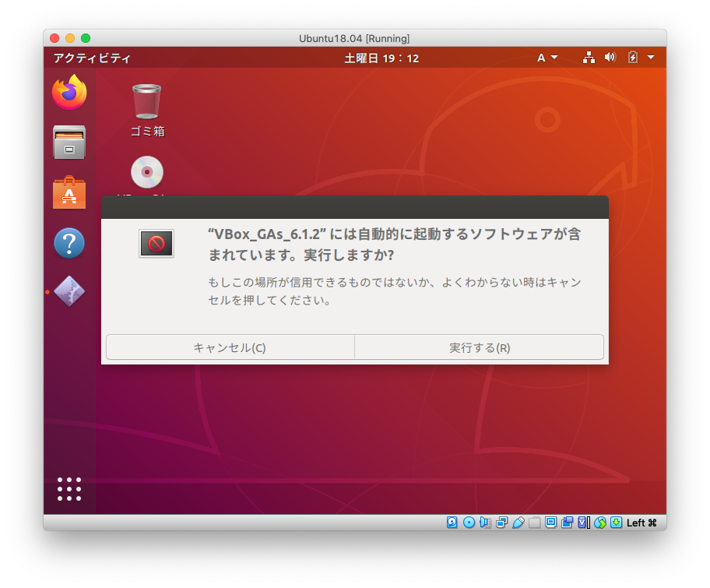
Task: Expand the Show Applications grid
Action: point(69,488)
